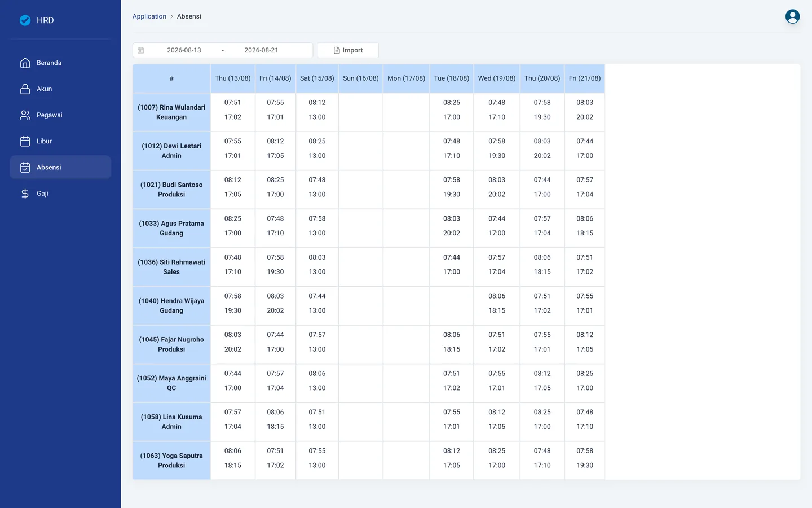This screenshot has height=508, width=812.
Task: Select employee row (1012) Dewi Lestari
Action: pyautogui.click(x=171, y=151)
